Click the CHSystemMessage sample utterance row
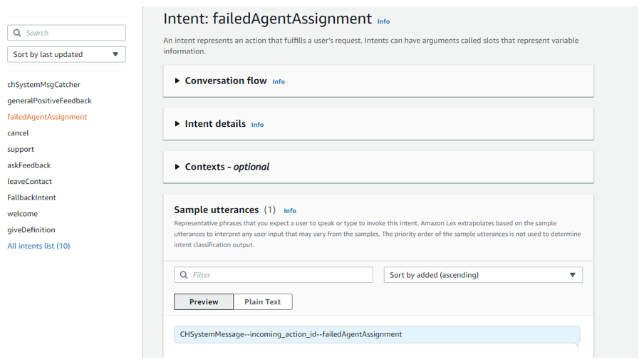This screenshot has height=362, width=644. point(376,334)
